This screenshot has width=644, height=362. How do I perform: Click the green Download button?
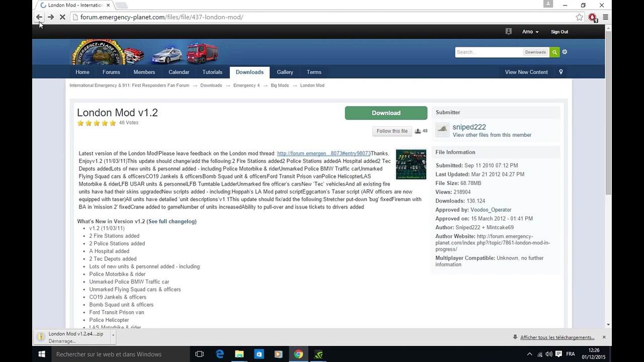(x=386, y=113)
